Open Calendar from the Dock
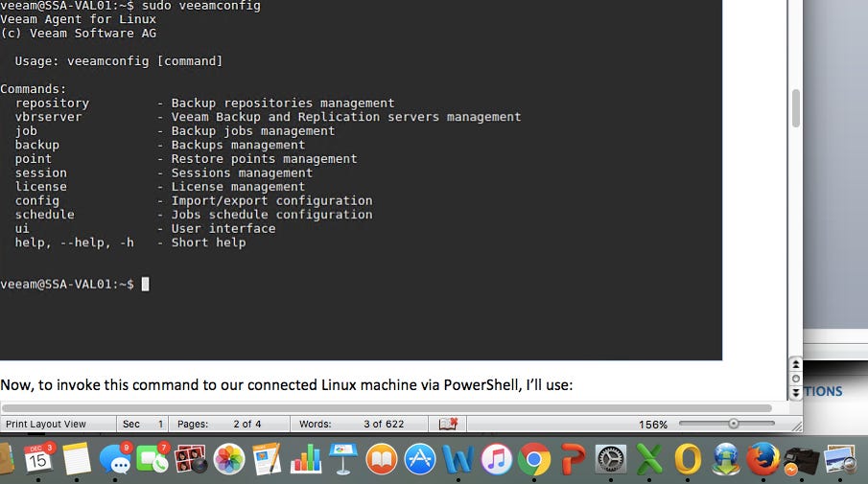Viewport: 868px width, 484px height. click(38, 458)
